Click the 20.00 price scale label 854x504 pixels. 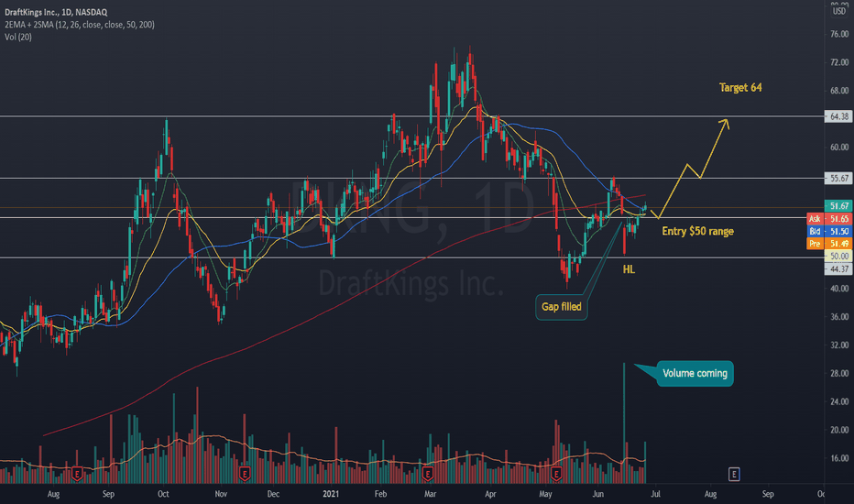839,430
